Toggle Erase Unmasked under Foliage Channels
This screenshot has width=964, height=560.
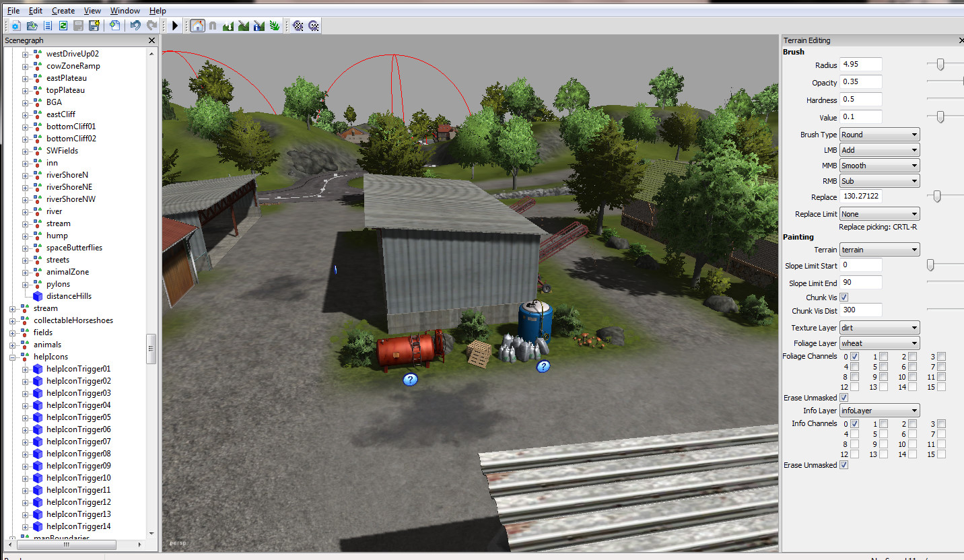pos(844,398)
